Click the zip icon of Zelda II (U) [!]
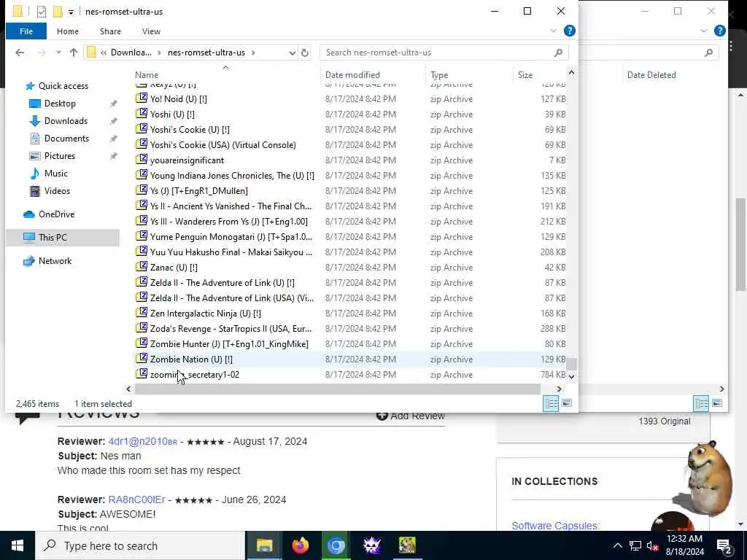Image resolution: width=747 pixels, height=560 pixels. click(142, 282)
